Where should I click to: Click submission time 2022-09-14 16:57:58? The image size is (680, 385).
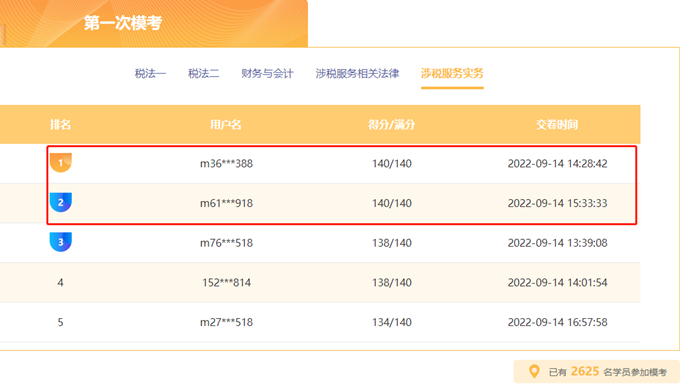557,322
